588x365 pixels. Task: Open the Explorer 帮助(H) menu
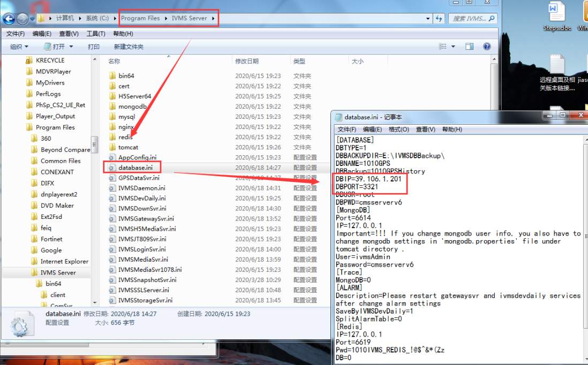pos(123,34)
